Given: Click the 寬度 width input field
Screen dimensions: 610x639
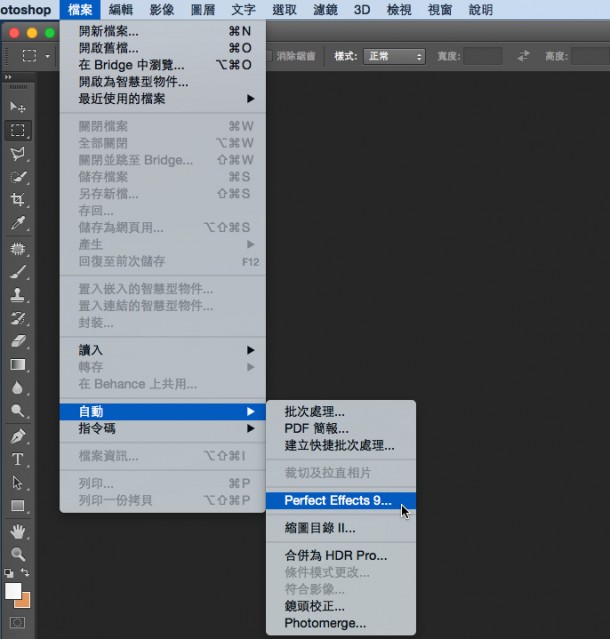Looking at the screenshot, I should [483, 56].
